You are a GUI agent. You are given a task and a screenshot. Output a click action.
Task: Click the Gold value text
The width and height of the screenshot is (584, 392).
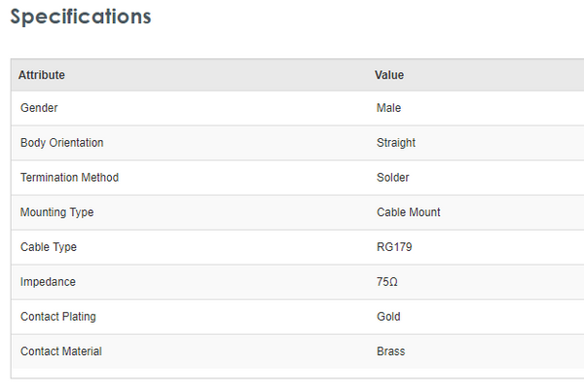(388, 317)
